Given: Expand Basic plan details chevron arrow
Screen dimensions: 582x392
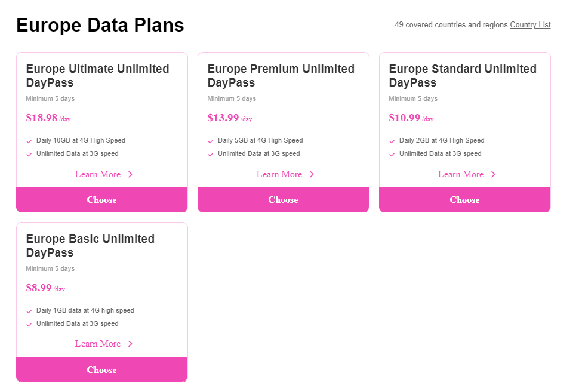Looking at the screenshot, I should [131, 344].
